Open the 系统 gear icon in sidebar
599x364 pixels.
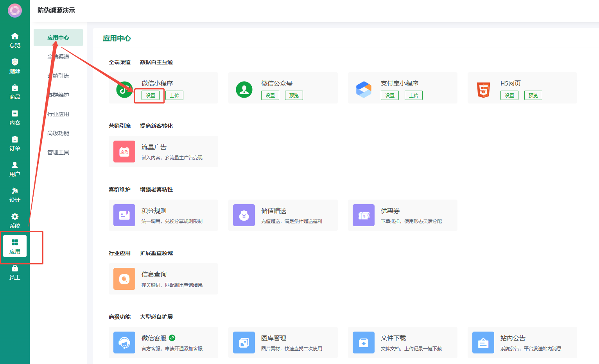pos(15,217)
